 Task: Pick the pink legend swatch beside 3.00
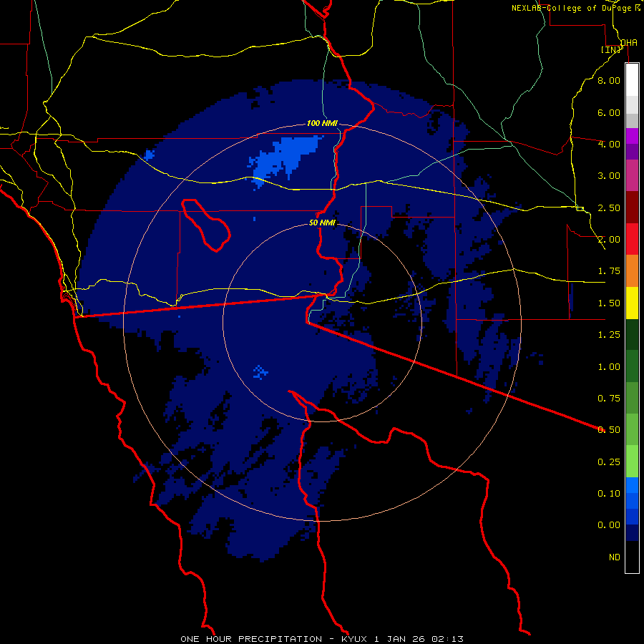(x=632, y=176)
